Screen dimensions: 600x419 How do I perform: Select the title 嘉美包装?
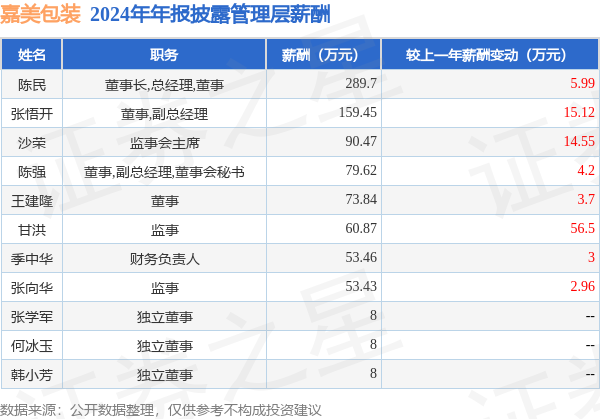41,14
